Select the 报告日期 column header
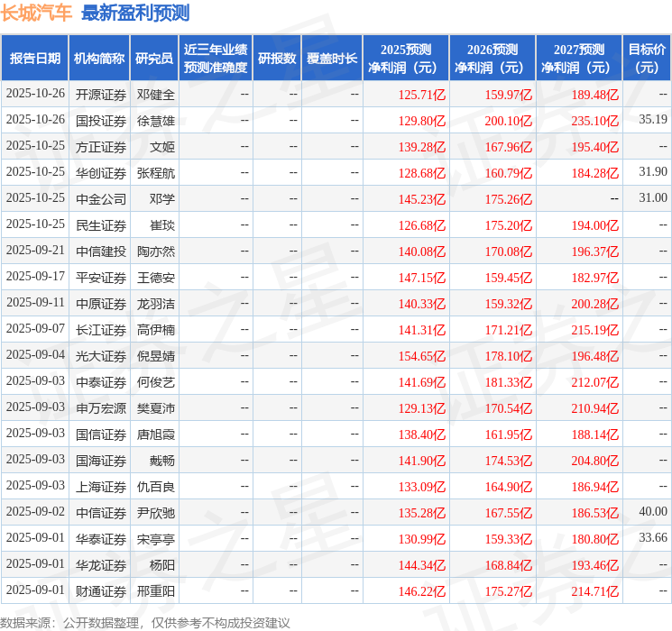Screen dimensions: 672x631 (x=35, y=59)
